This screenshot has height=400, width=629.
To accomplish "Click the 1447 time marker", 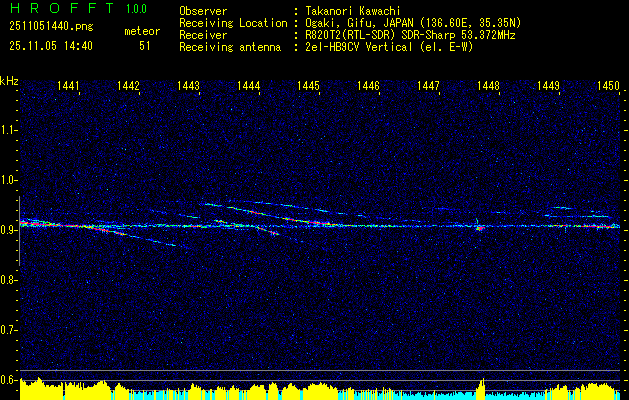I will pyautogui.click(x=428, y=85).
